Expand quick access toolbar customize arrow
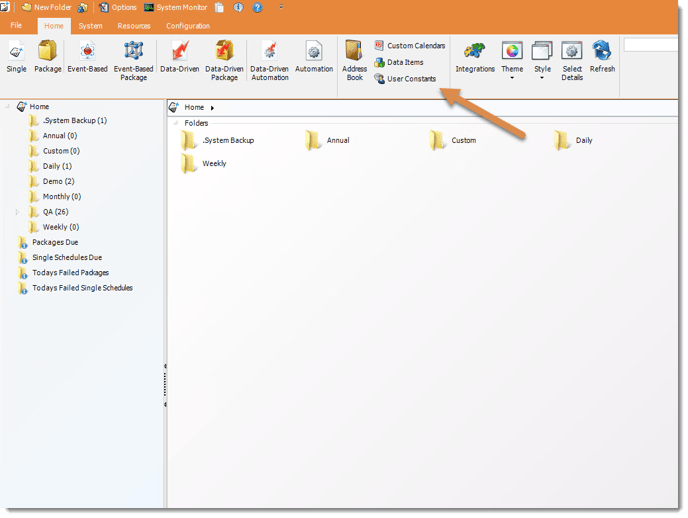This screenshot has width=688, height=518. (x=281, y=7)
